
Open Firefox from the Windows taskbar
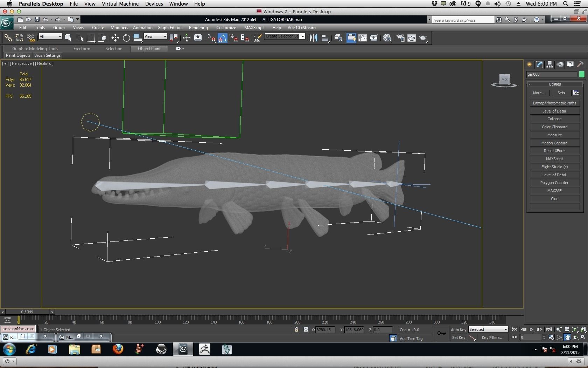[x=118, y=349]
